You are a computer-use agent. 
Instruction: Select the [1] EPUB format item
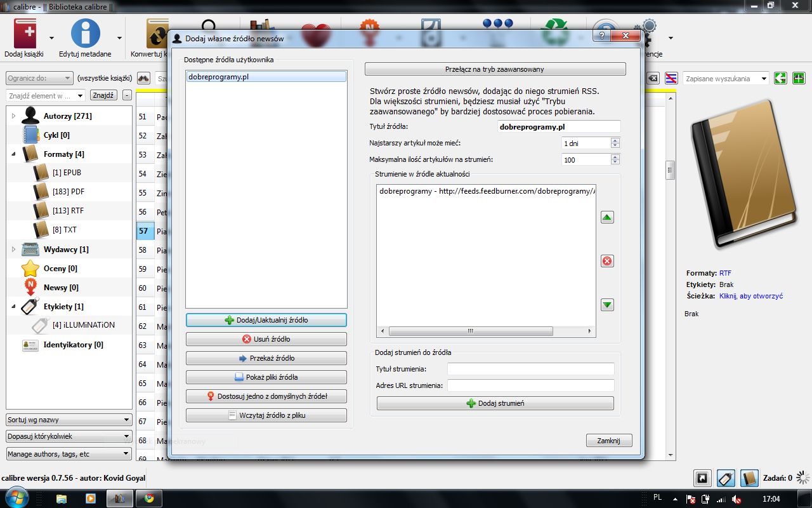point(67,173)
